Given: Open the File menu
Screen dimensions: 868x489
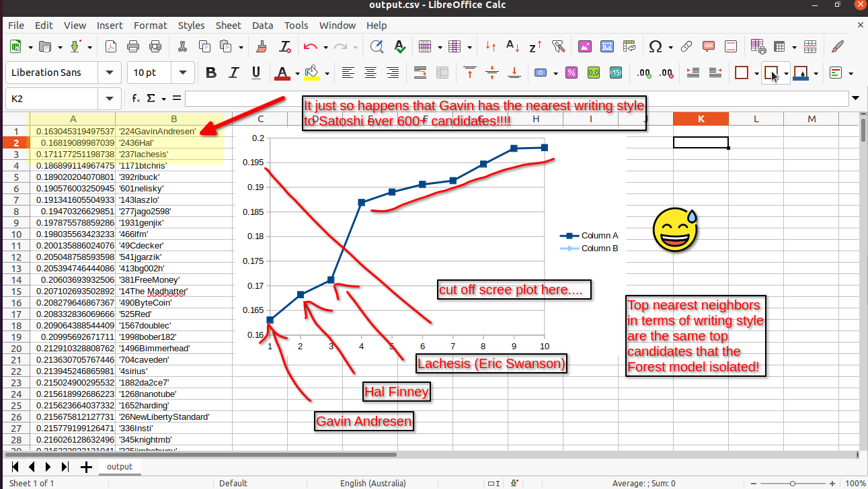Looking at the screenshot, I should [16, 26].
